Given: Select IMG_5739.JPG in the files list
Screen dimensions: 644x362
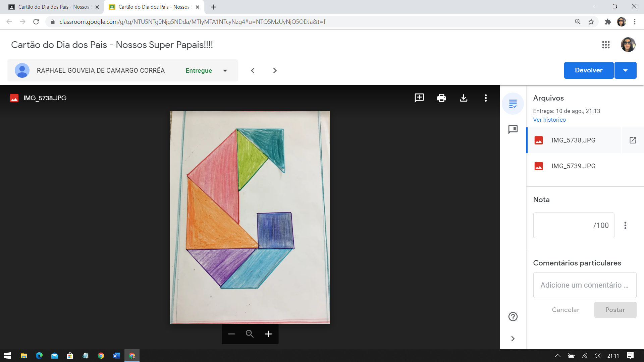Looking at the screenshot, I should tap(573, 166).
